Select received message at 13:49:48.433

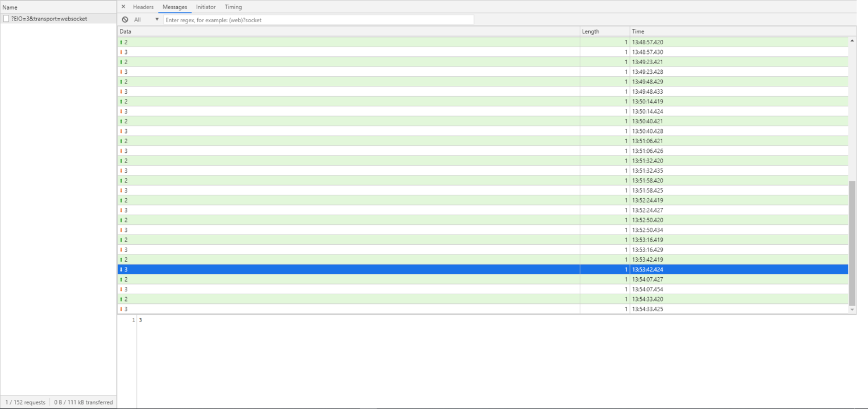click(483, 91)
